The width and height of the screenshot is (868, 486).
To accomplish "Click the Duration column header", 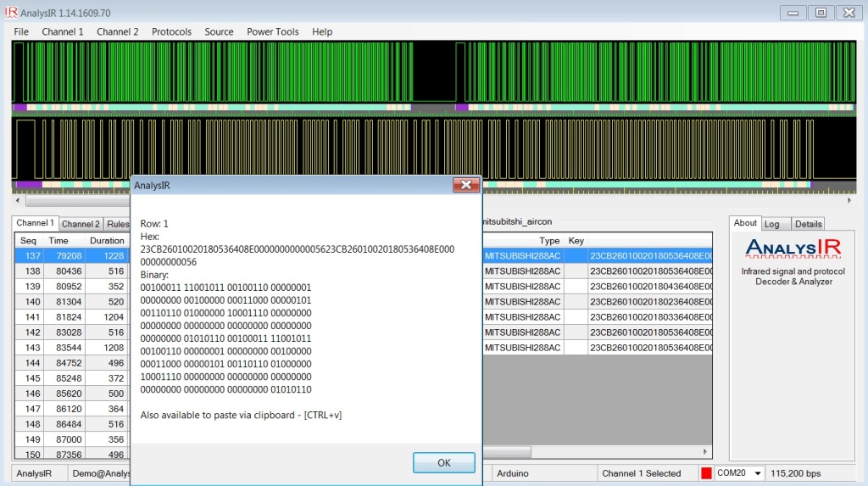I will click(107, 241).
